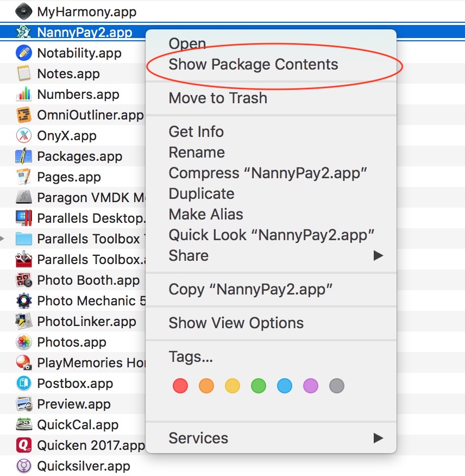Apply the green tag color
This screenshot has height=476, width=465.
point(259,386)
